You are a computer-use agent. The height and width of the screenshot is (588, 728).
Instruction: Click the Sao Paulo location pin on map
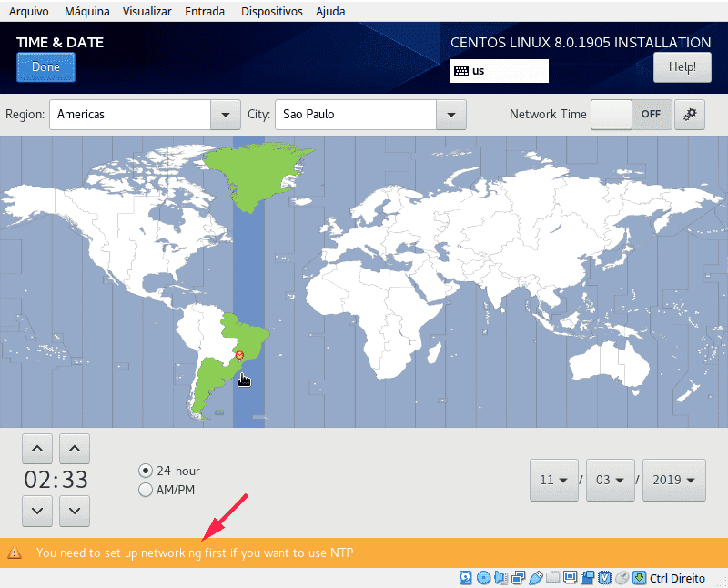pos(239,356)
